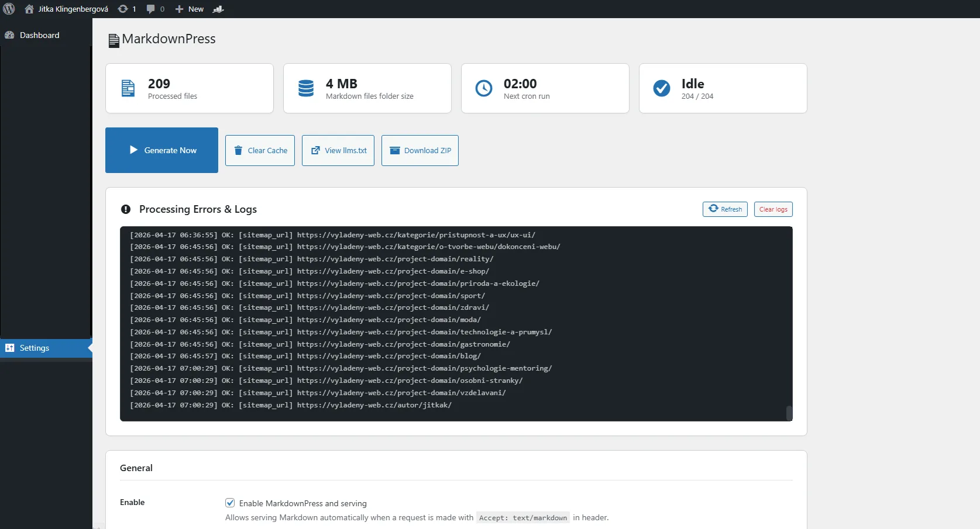Screen dimensions: 980x529
Task: Click the Processed files label
Action: (x=173, y=96)
